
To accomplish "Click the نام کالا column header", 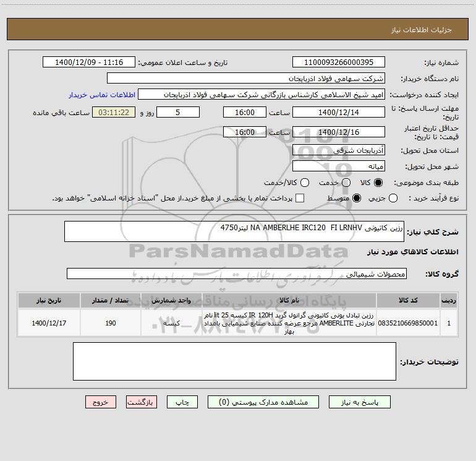I will (289, 300).
